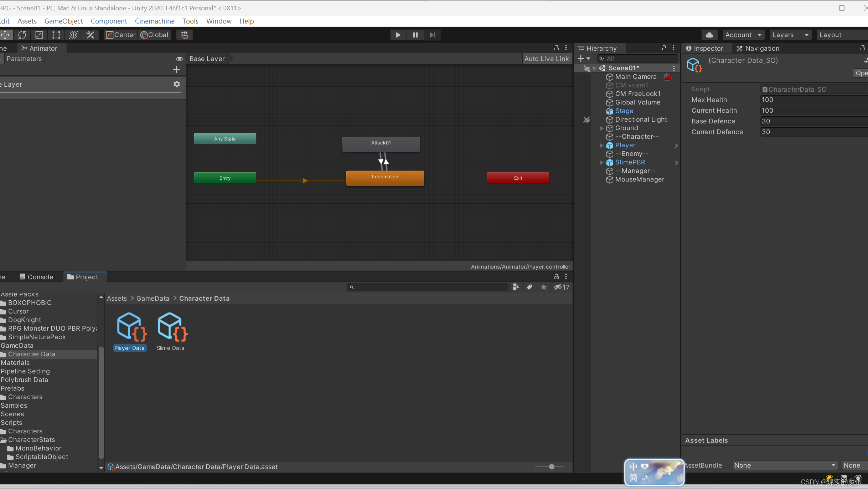Add a new Animator parameter with plus
The width and height of the screenshot is (868, 489).
point(176,70)
